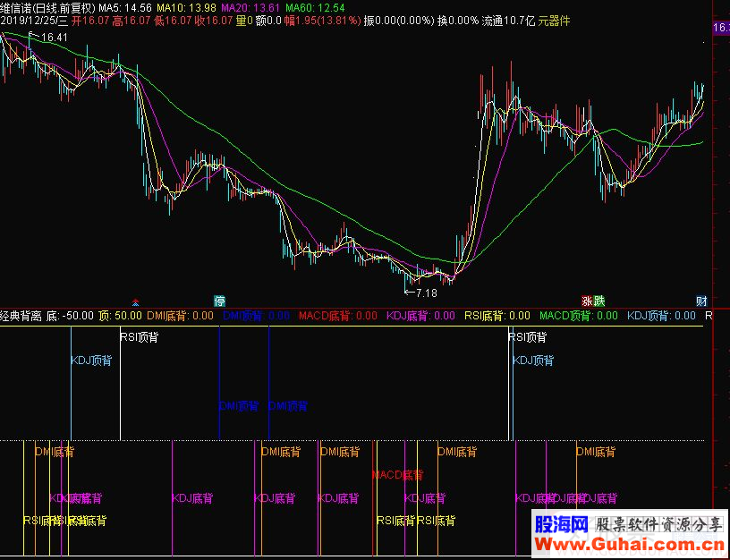Click the 收16.07 closing price
730x560 pixels.
pos(212,21)
